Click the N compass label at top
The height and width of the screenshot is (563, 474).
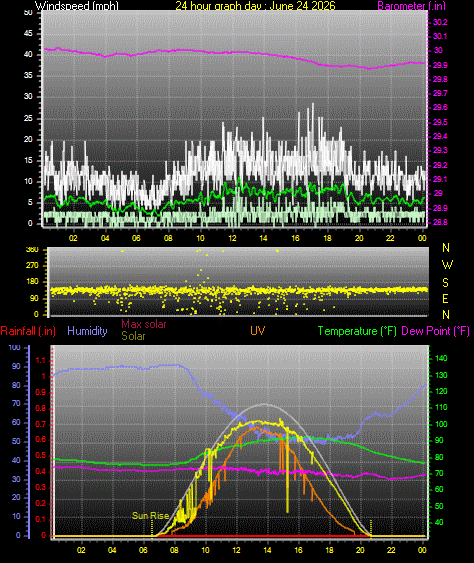point(446,248)
